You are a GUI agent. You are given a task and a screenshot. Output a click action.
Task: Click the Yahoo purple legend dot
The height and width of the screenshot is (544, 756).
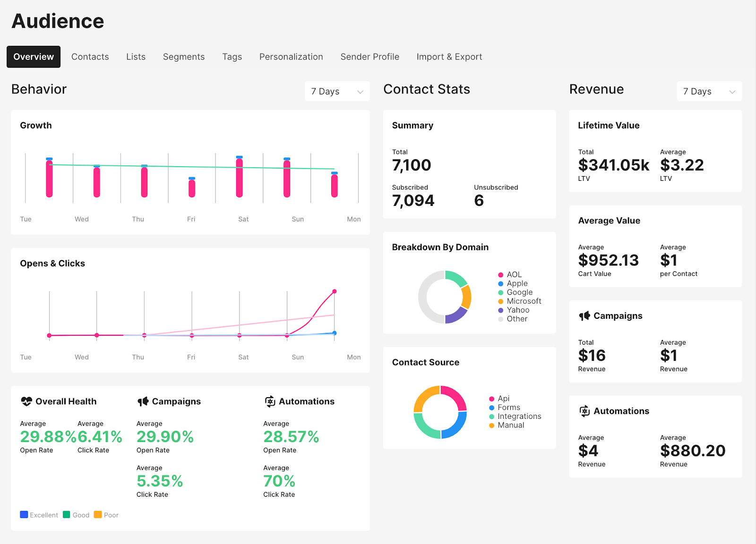coord(500,310)
